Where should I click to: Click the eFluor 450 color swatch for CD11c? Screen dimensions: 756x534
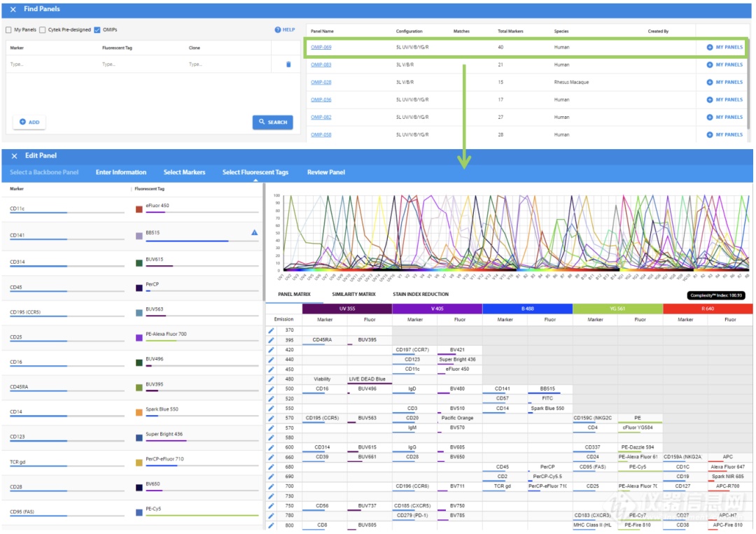point(139,209)
